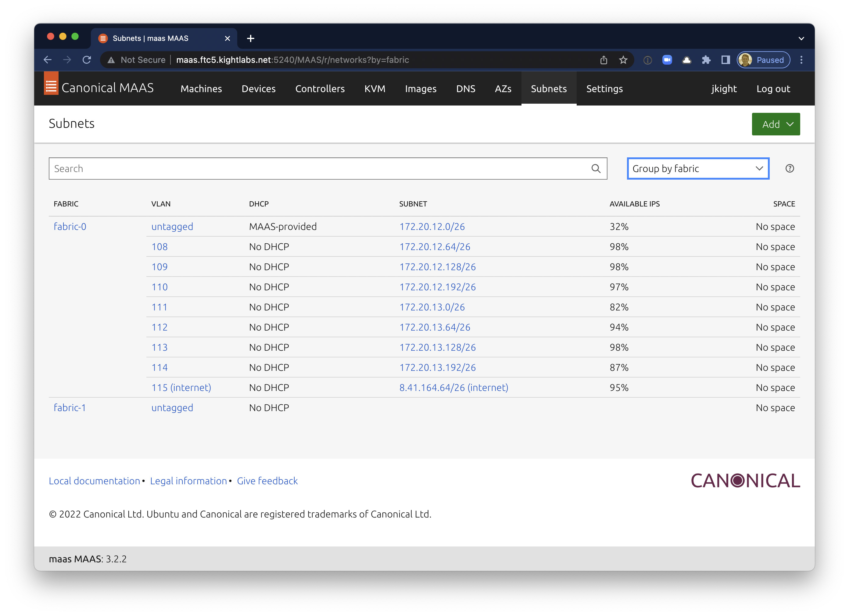
Task: Open VLAN 115 (internet) link
Action: (181, 387)
